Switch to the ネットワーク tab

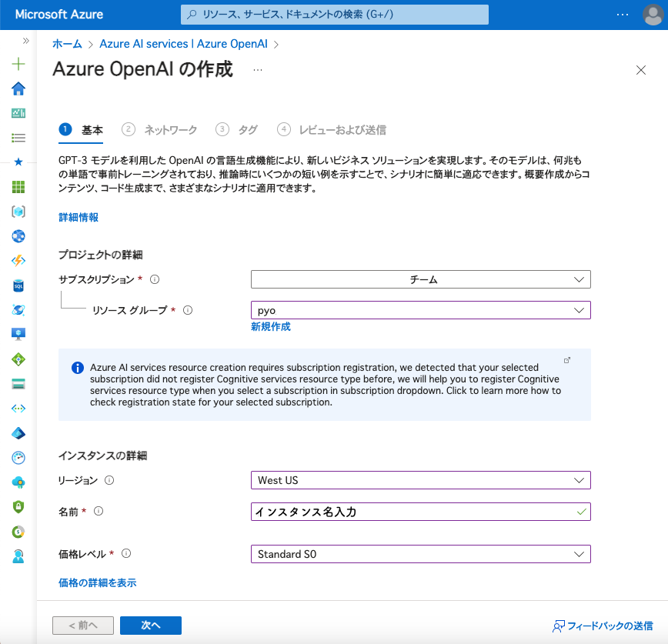[159, 129]
